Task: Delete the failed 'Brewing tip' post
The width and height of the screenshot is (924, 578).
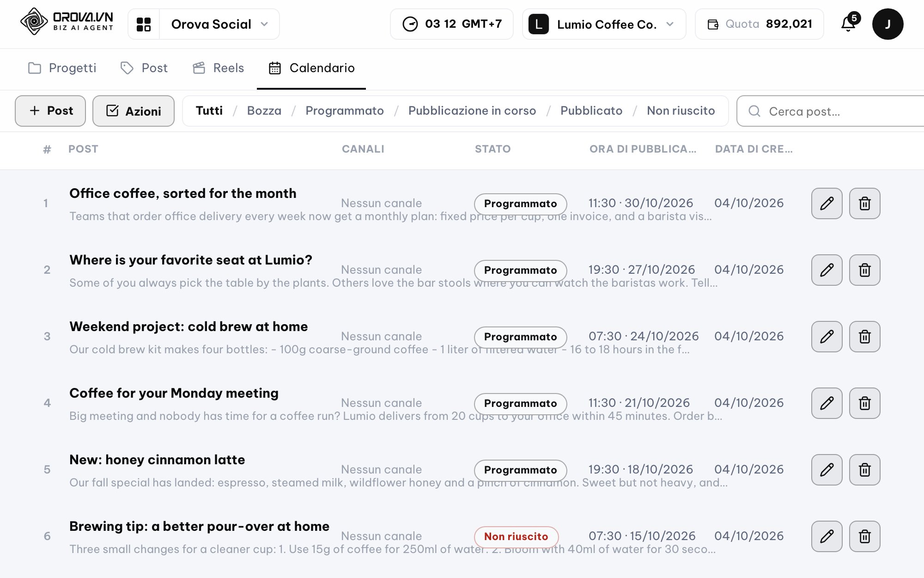Action: (865, 536)
